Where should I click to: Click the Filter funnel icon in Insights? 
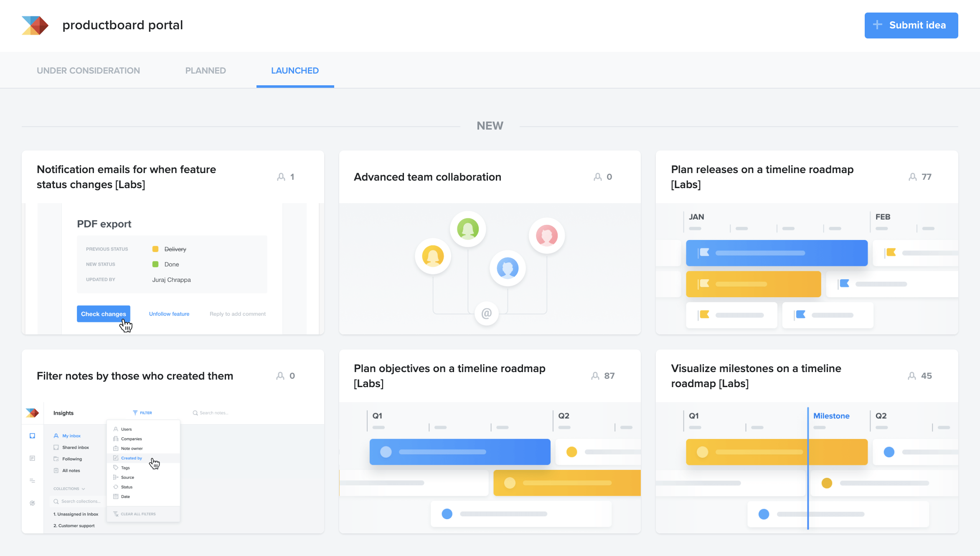point(135,413)
